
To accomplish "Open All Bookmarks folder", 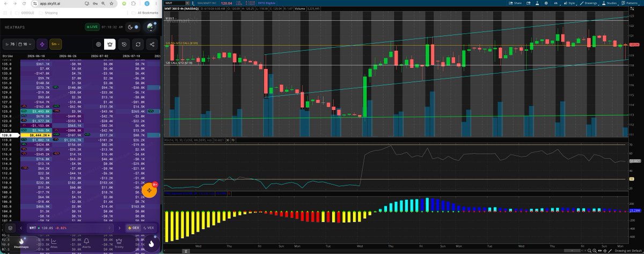I will pyautogui.click(x=145, y=13).
